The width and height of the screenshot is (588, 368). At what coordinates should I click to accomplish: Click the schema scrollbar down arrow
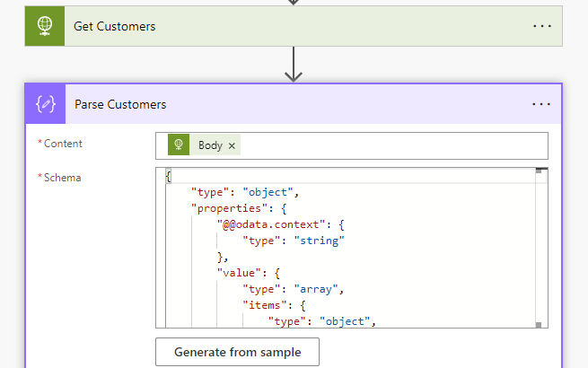[x=540, y=324]
